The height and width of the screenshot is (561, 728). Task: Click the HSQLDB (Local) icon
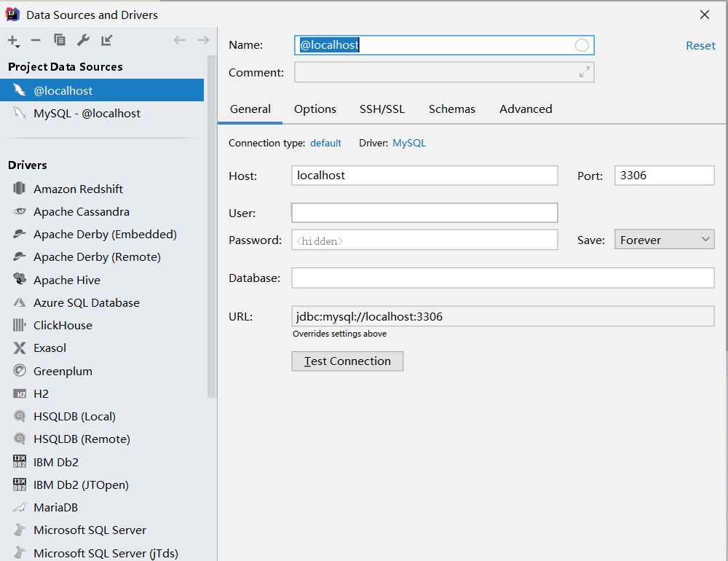[x=20, y=416]
